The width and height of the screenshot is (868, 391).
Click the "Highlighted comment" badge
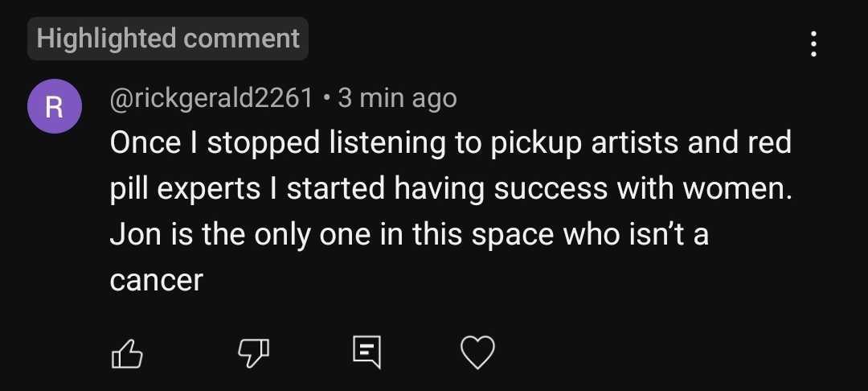point(168,39)
